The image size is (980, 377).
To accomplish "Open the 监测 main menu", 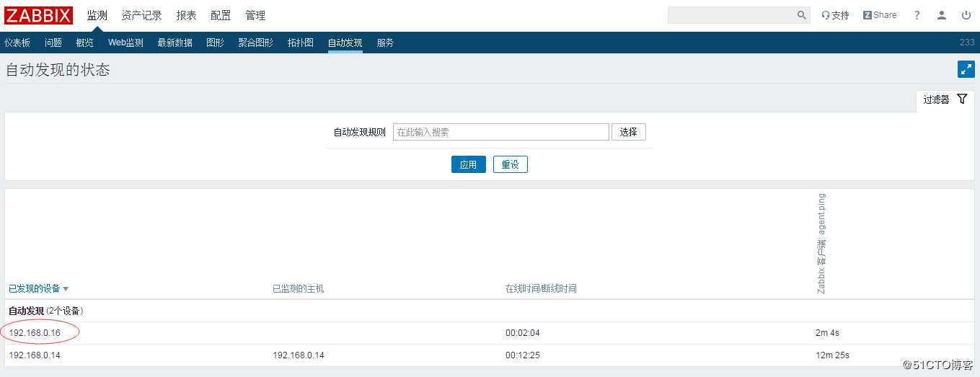I will coord(97,15).
